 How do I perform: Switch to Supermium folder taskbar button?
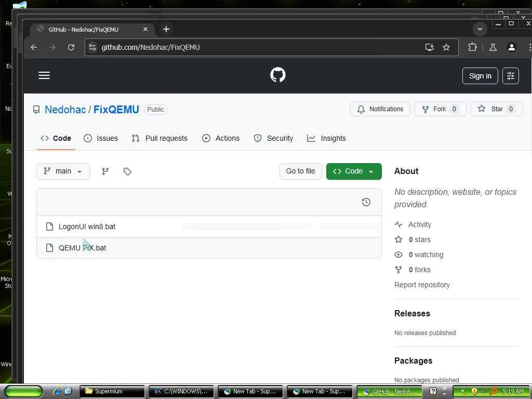click(112, 391)
